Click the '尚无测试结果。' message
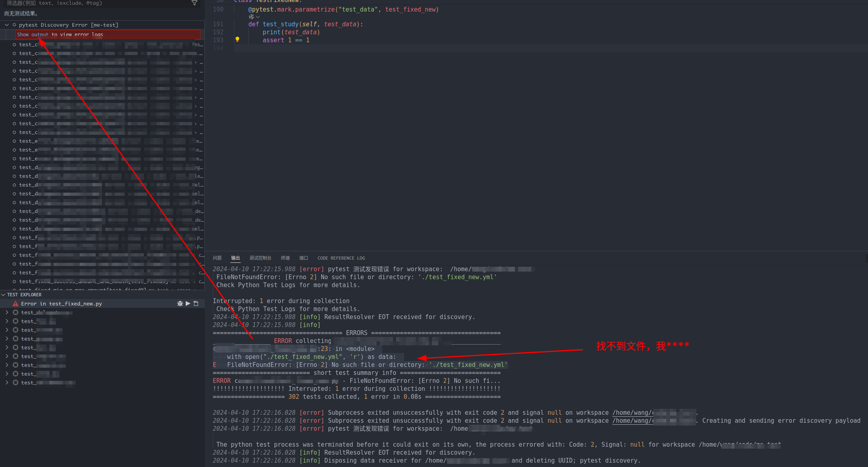Screen dimensions: 868x467 point(21,14)
